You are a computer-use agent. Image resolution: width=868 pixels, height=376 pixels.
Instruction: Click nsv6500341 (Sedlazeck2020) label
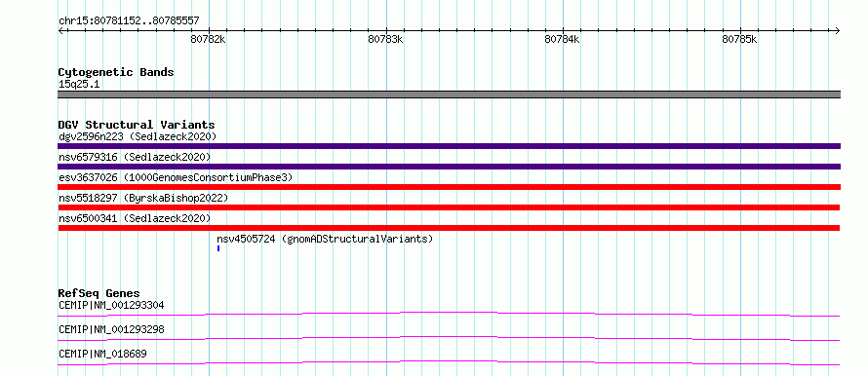(135, 218)
